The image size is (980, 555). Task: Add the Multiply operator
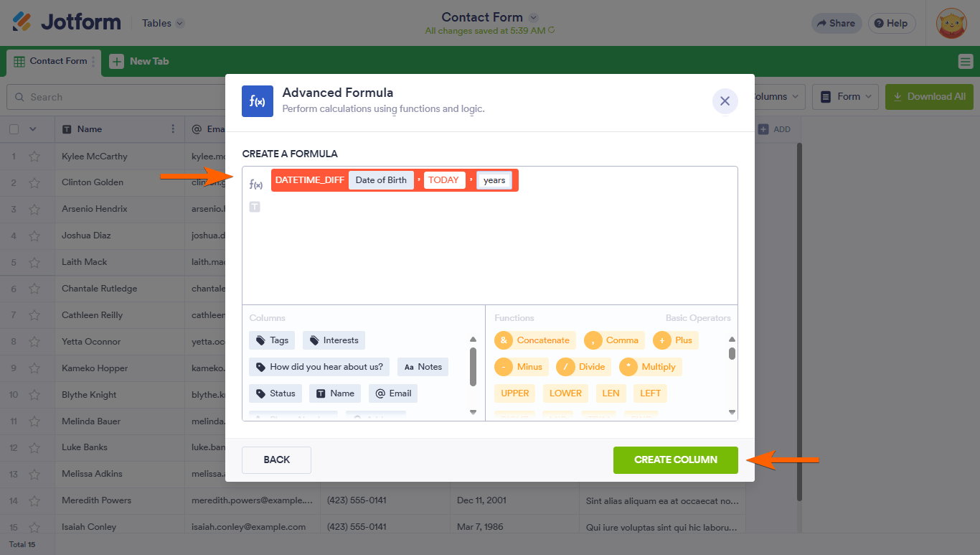pyautogui.click(x=650, y=367)
